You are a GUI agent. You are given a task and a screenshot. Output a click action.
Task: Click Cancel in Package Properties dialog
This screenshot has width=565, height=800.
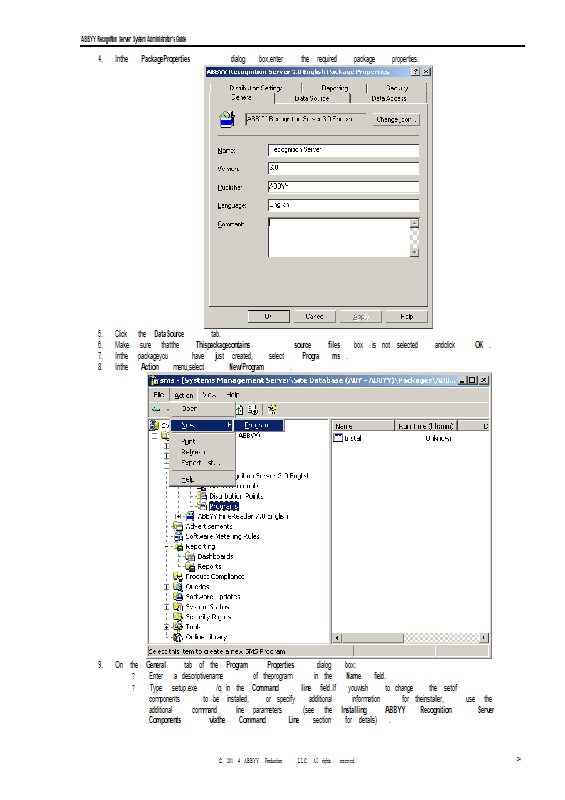pyautogui.click(x=314, y=317)
